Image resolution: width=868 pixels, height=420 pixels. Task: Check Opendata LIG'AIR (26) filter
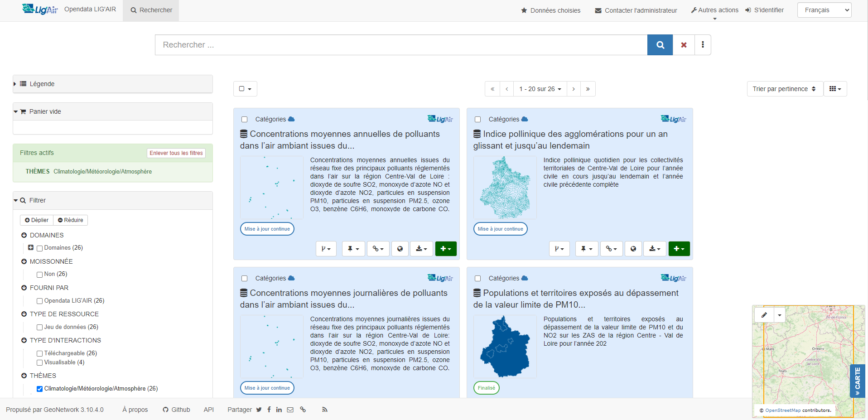40,301
